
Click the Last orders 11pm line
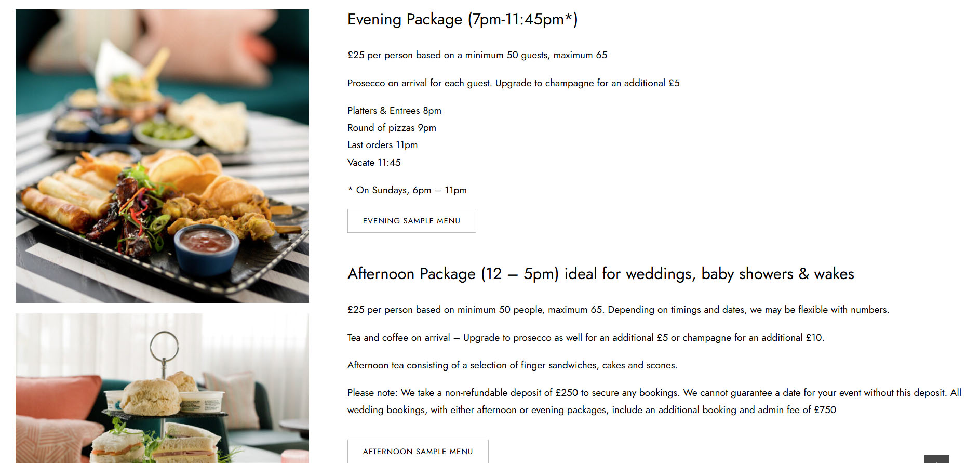coord(382,145)
